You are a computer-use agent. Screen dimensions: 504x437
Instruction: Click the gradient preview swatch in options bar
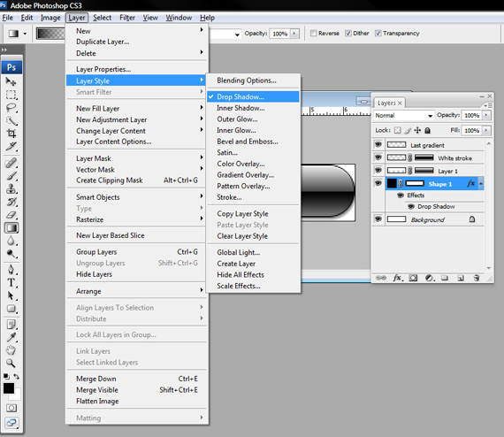50,34
